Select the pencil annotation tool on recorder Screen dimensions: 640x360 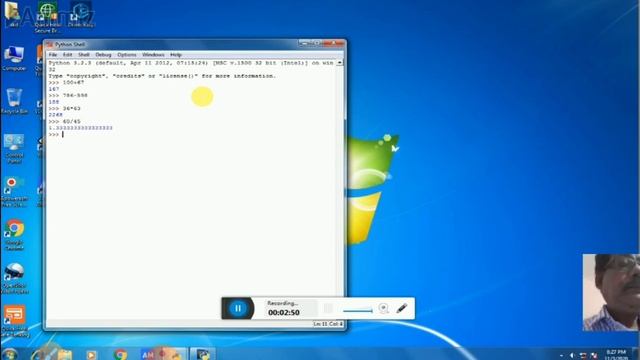tap(402, 308)
